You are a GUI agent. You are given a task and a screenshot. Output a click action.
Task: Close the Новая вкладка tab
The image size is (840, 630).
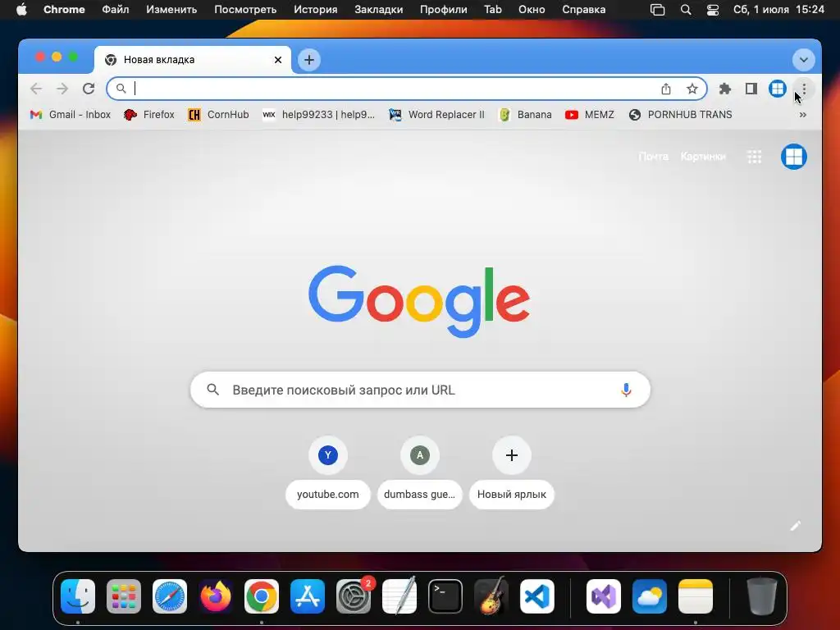(x=278, y=59)
